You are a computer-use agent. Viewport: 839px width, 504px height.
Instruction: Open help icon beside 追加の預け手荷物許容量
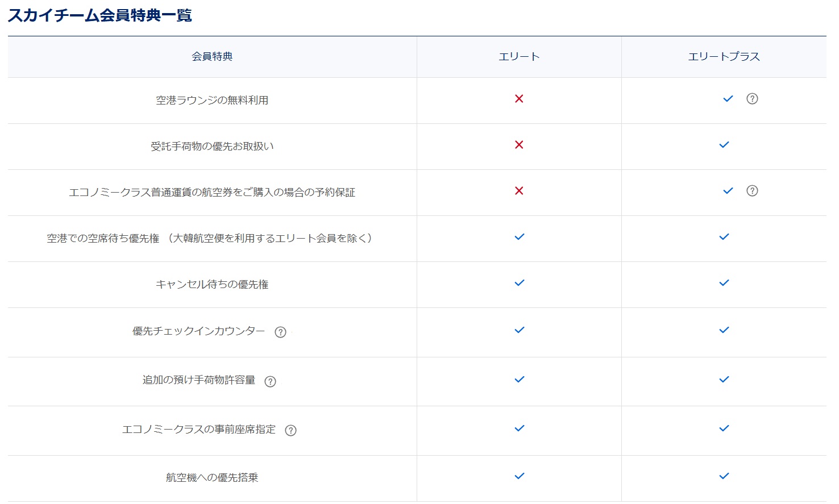[x=271, y=382]
